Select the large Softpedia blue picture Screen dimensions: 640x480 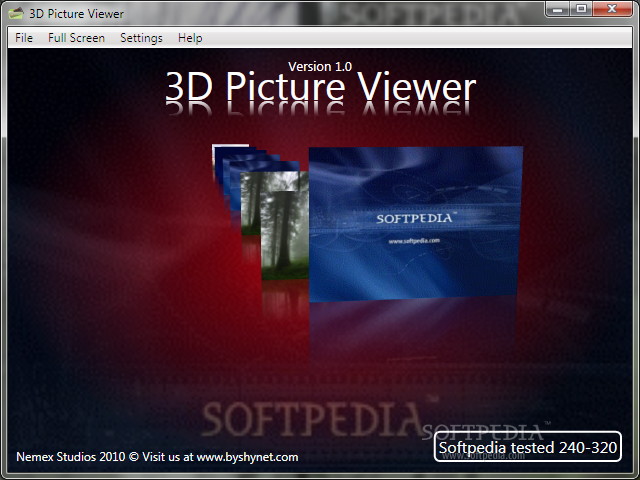click(416, 224)
